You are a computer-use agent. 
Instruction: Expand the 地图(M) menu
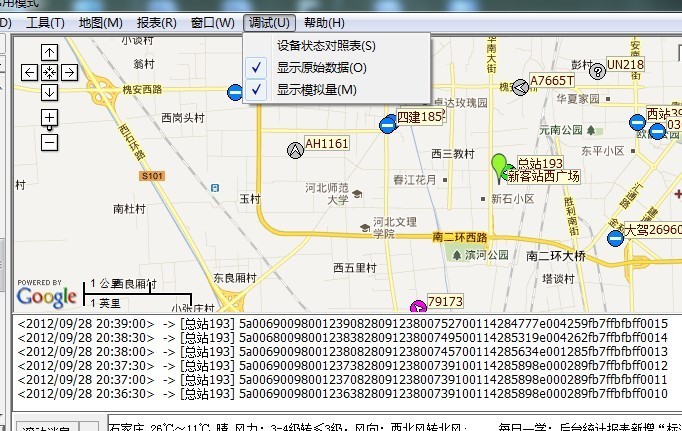[x=101, y=22]
